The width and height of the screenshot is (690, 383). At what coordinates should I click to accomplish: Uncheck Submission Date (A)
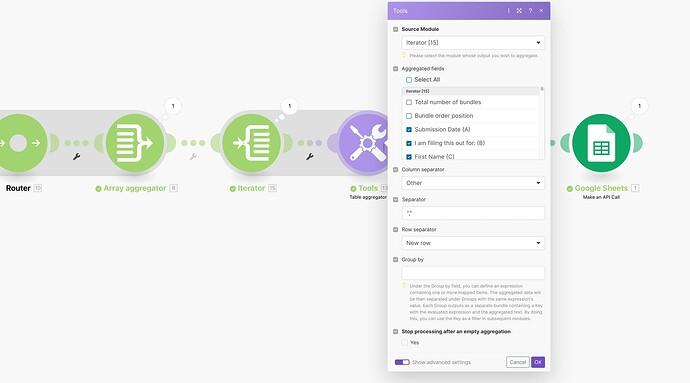click(x=409, y=129)
